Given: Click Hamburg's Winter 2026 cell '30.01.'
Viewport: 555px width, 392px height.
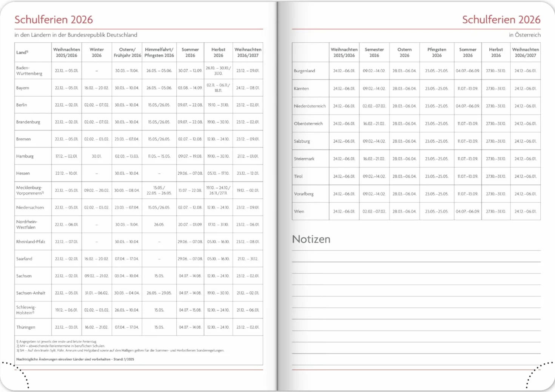Looking at the screenshot, I should tap(97, 156).
